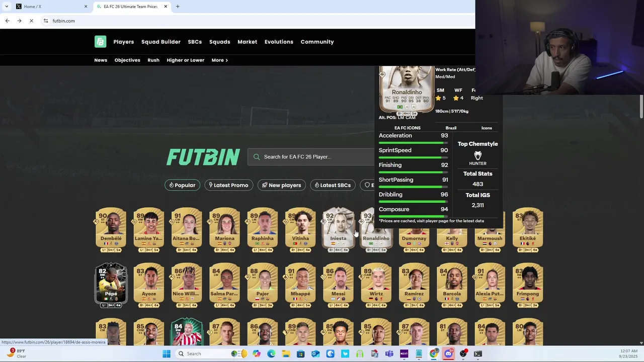644x362 pixels.
Task: Open the site information icon beside futbin.com
Action: 46,21
